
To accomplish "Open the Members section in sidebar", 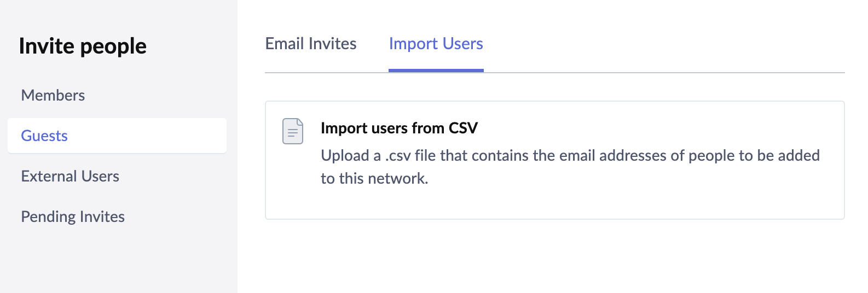I will (x=53, y=95).
